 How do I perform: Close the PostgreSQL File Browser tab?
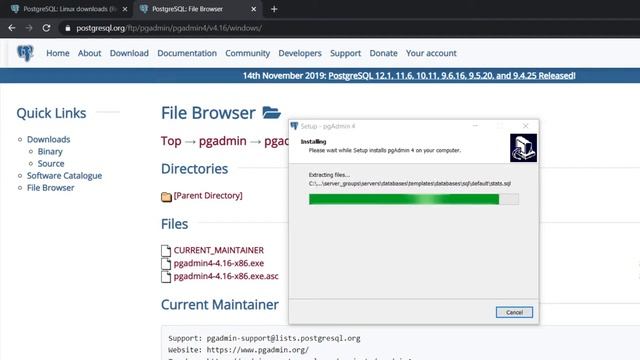tap(253, 9)
